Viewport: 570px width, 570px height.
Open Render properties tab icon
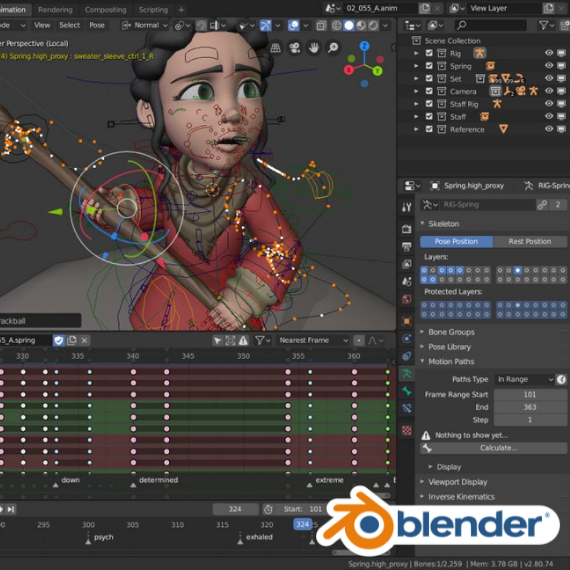[x=407, y=228]
